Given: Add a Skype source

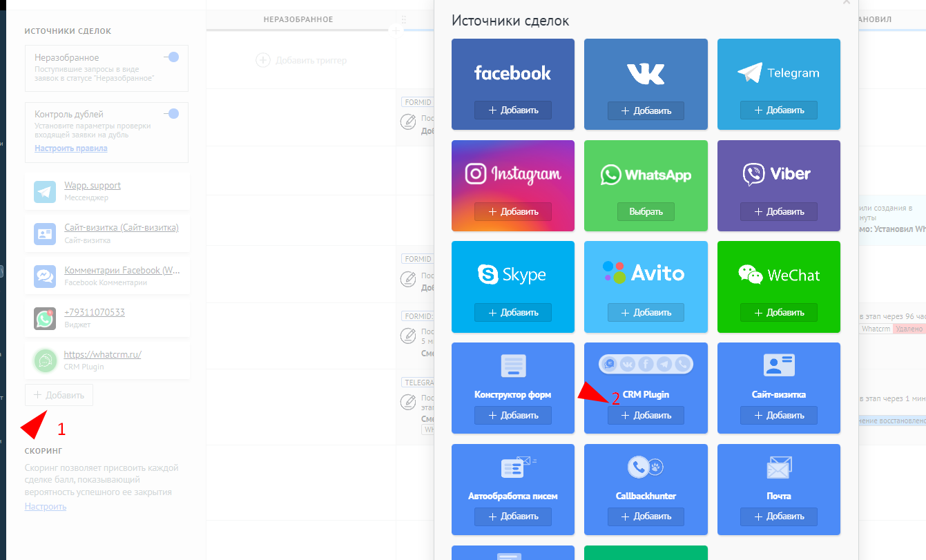Looking at the screenshot, I should 513,313.
